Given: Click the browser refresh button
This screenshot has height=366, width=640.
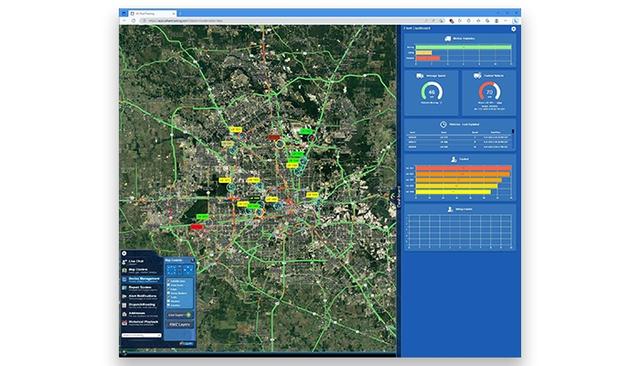Looking at the screenshot, I should (x=133, y=20).
